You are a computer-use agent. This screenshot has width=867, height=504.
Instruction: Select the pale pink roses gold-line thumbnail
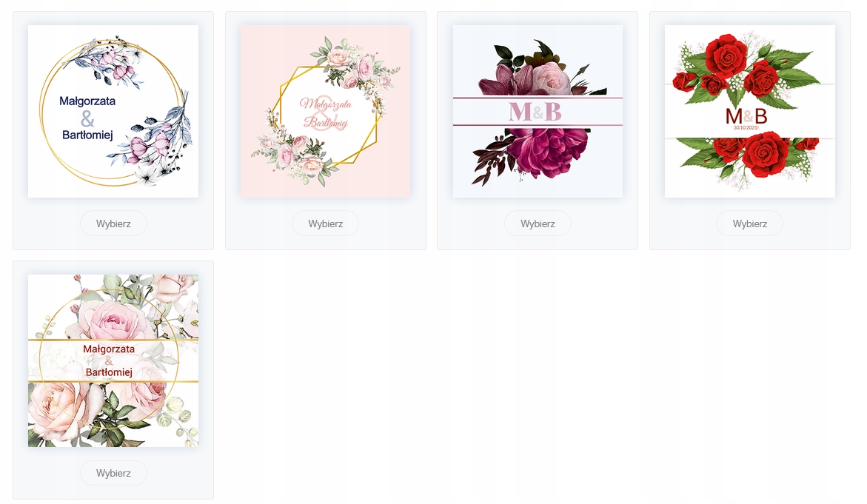pos(113,360)
